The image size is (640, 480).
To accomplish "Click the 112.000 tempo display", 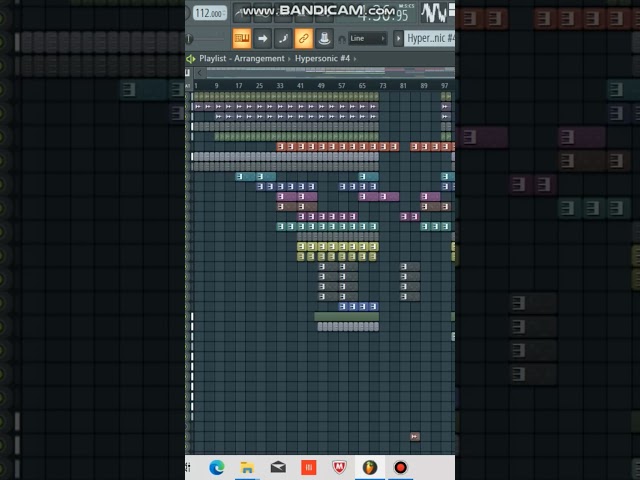I will tap(210, 13).
